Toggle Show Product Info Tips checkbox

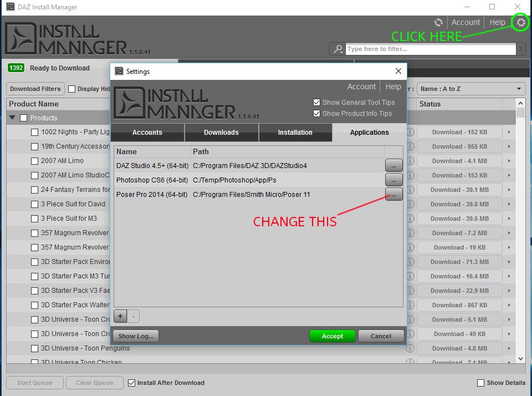point(316,114)
